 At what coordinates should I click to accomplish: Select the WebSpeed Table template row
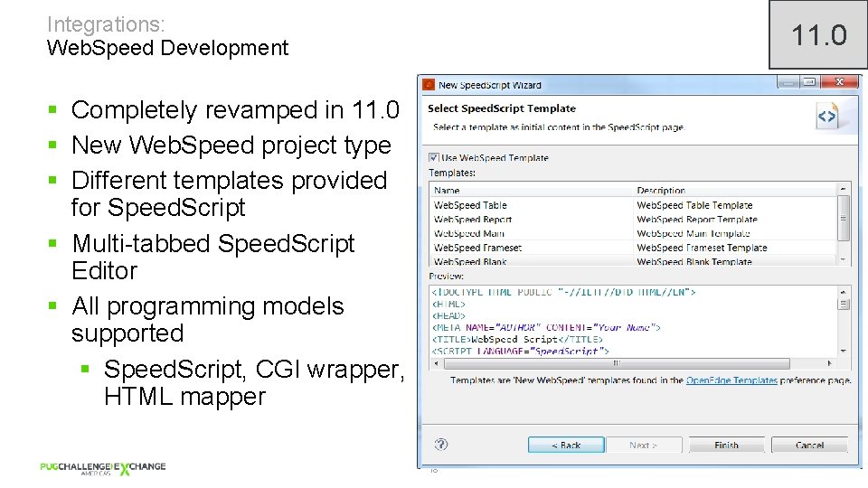click(x=633, y=205)
